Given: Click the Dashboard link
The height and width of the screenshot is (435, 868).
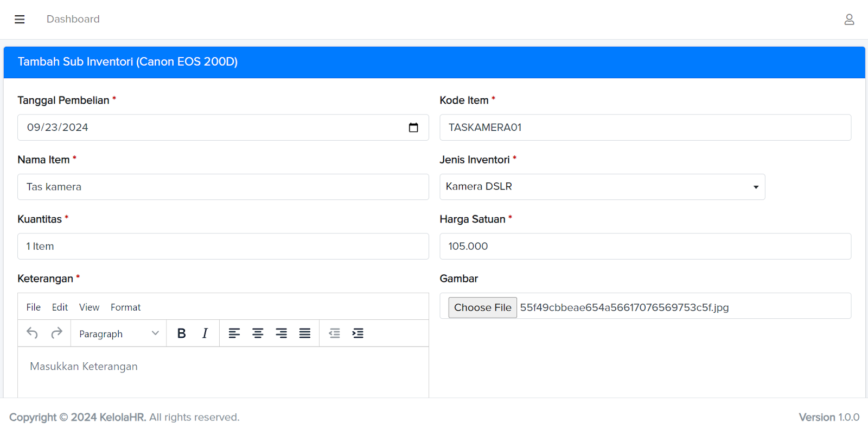Looking at the screenshot, I should point(73,20).
